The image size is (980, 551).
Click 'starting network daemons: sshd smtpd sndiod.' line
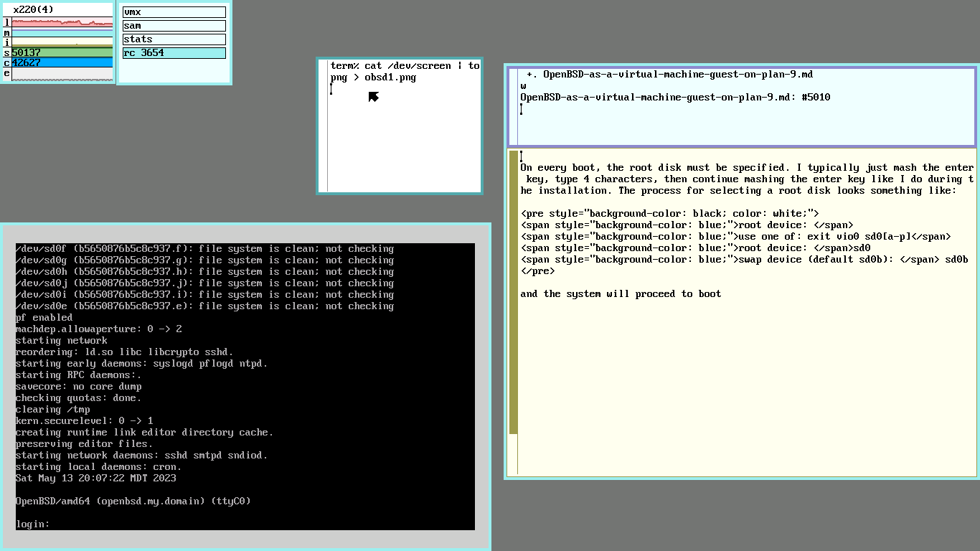[x=142, y=456]
